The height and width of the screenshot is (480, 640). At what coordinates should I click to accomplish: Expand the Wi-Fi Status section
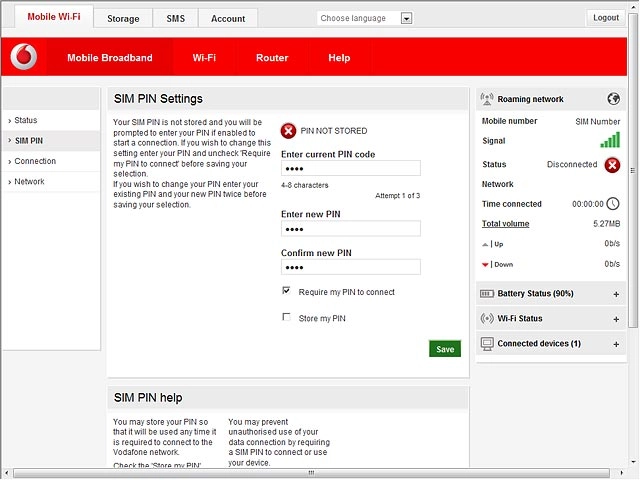point(616,319)
